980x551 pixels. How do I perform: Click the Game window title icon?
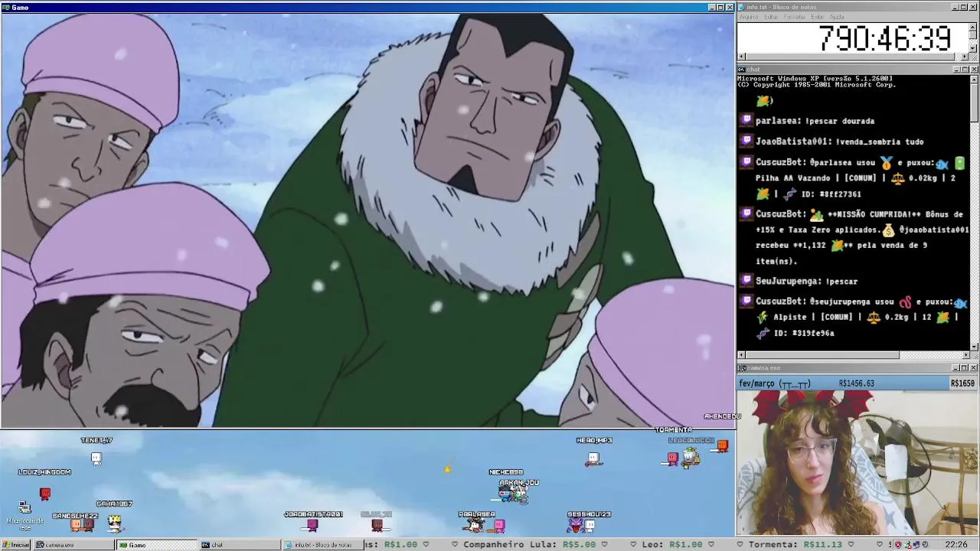[x=5, y=7]
